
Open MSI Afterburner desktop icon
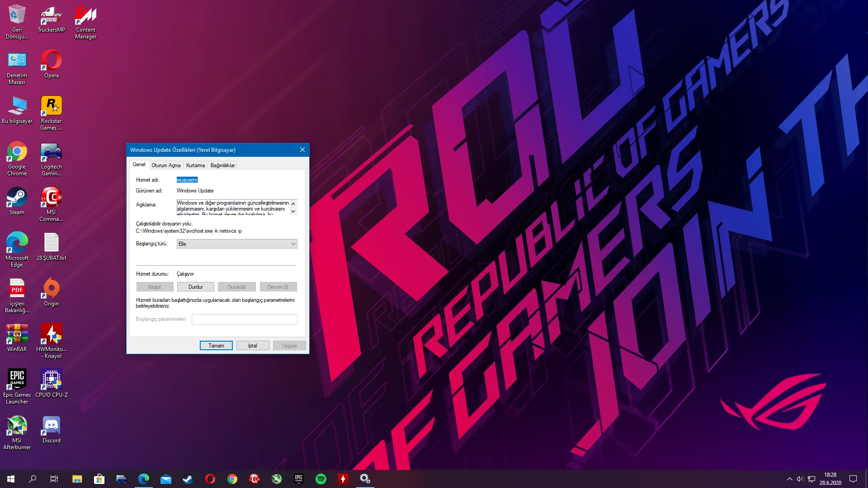[x=17, y=432]
